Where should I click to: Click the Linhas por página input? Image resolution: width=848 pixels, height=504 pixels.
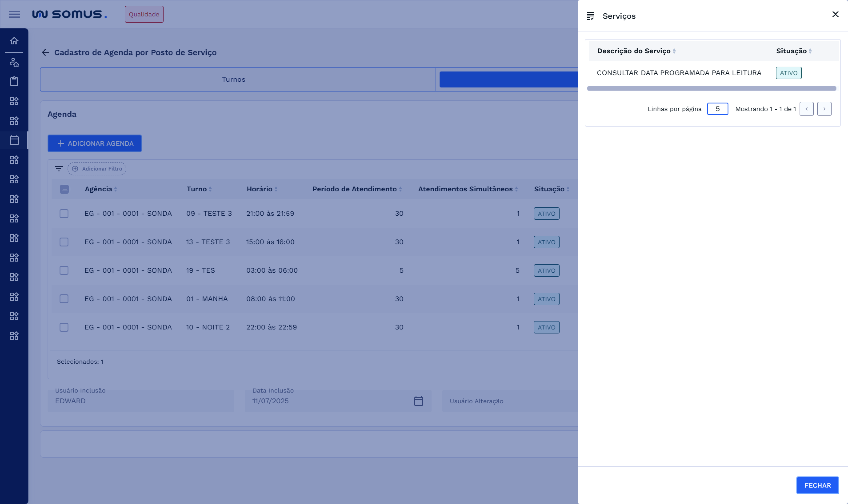717,109
